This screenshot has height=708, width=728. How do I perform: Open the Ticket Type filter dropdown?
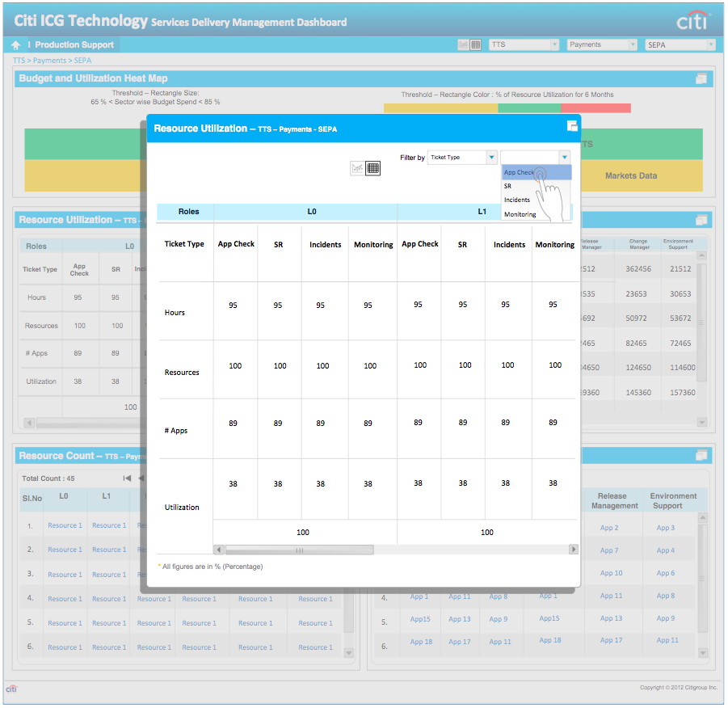click(462, 158)
